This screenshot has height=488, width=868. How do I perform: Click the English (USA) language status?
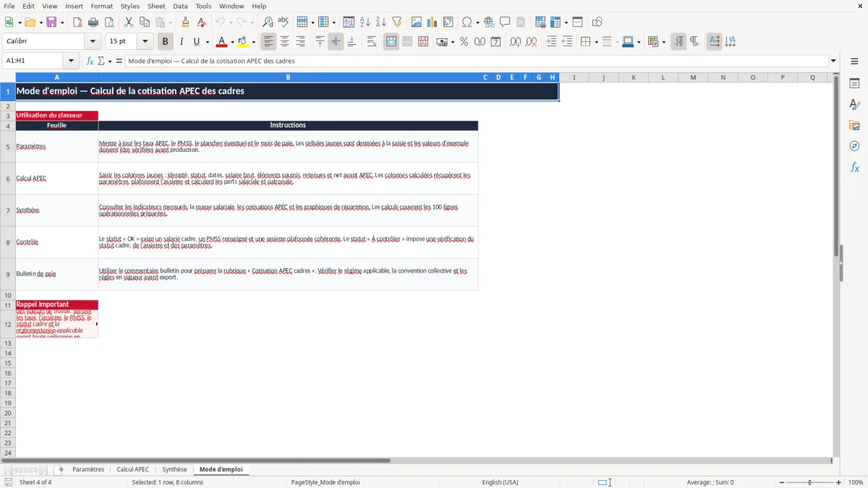[500, 482]
